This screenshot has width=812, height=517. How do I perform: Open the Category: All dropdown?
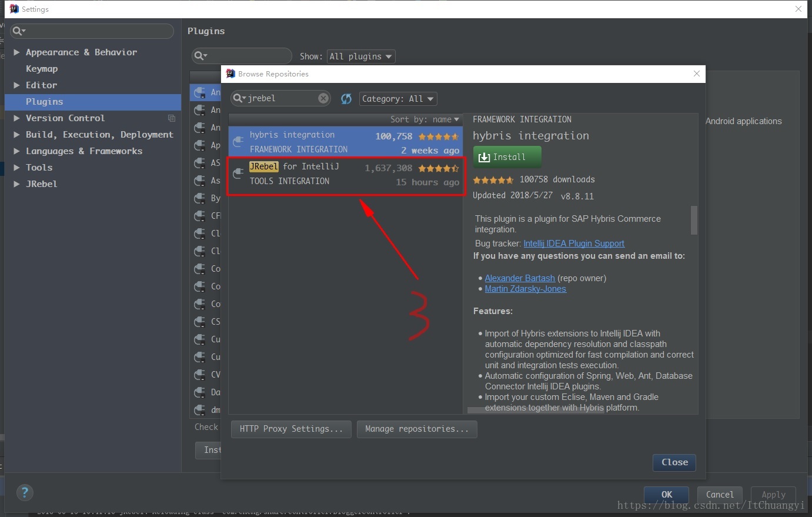pyautogui.click(x=398, y=99)
